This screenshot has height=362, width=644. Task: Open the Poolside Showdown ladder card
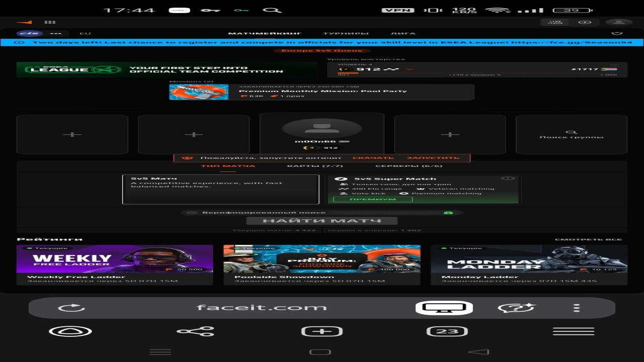pos(322,265)
